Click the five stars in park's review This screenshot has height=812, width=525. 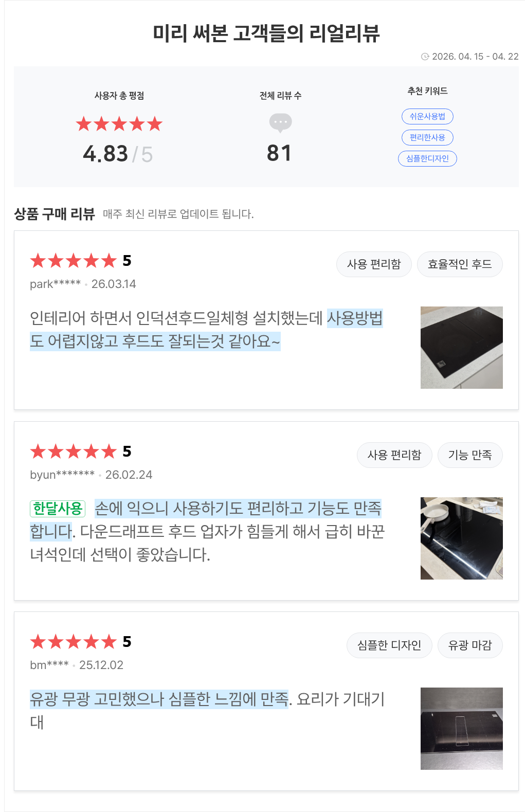point(73,261)
